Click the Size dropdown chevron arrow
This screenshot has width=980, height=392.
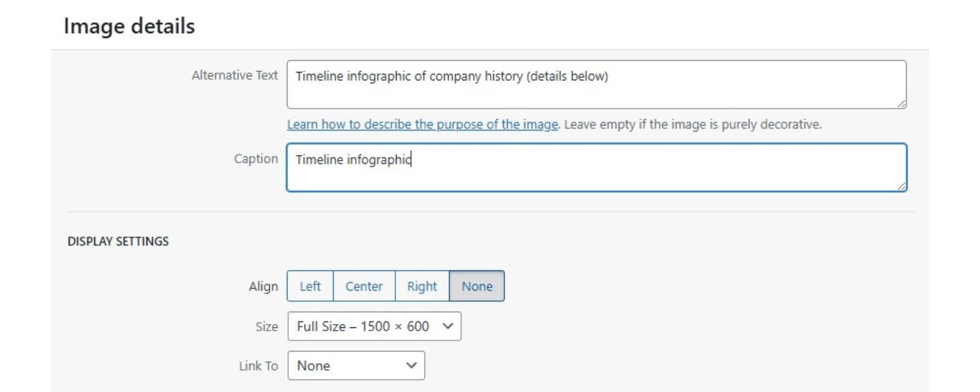click(449, 325)
